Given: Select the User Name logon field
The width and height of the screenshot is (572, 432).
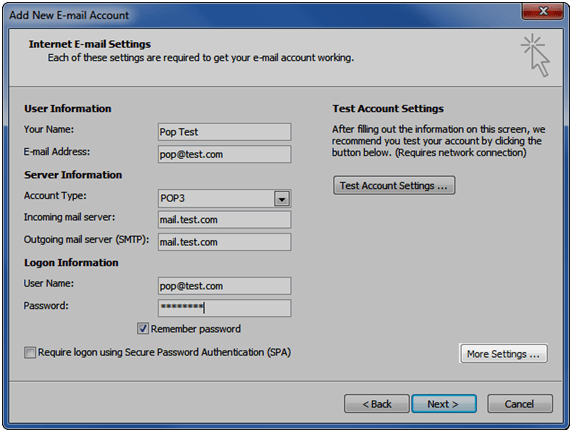Looking at the screenshot, I should (x=224, y=286).
